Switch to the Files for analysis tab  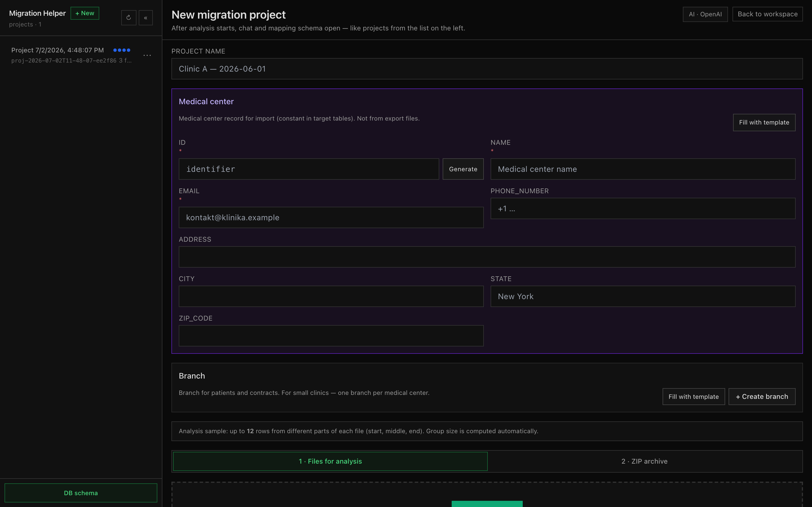(330, 461)
